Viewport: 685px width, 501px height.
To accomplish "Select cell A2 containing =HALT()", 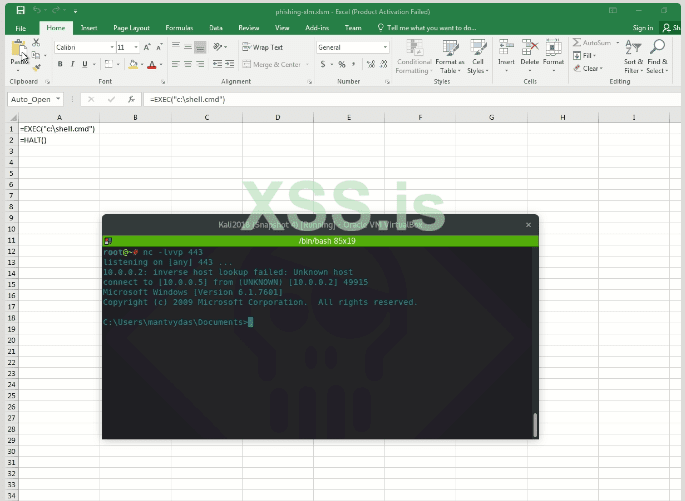I will pos(59,140).
